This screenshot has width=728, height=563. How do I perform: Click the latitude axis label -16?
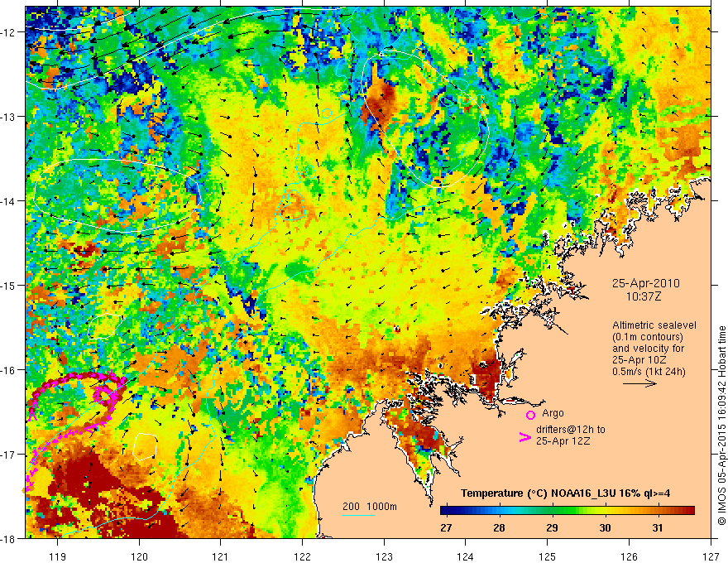pos(9,370)
